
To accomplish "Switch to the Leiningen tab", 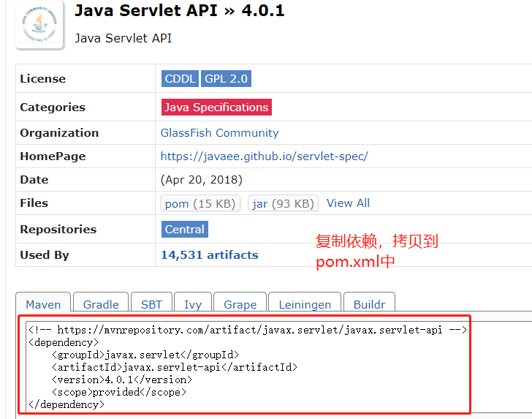I will point(305,302).
